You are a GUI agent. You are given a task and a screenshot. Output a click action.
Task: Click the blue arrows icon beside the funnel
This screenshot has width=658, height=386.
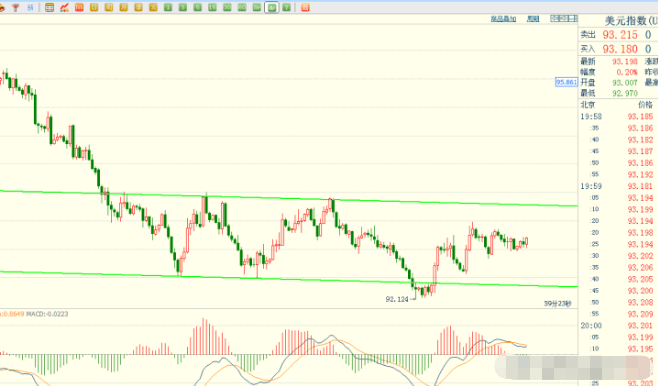30,7
